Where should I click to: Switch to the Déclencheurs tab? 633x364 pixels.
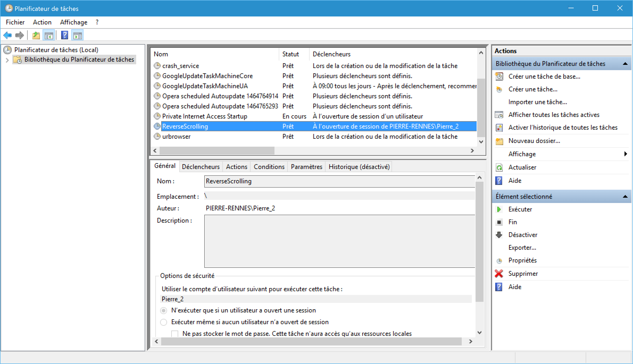(201, 167)
